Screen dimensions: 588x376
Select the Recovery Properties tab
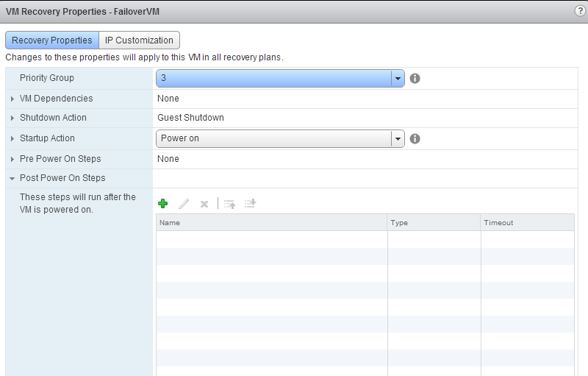point(52,40)
